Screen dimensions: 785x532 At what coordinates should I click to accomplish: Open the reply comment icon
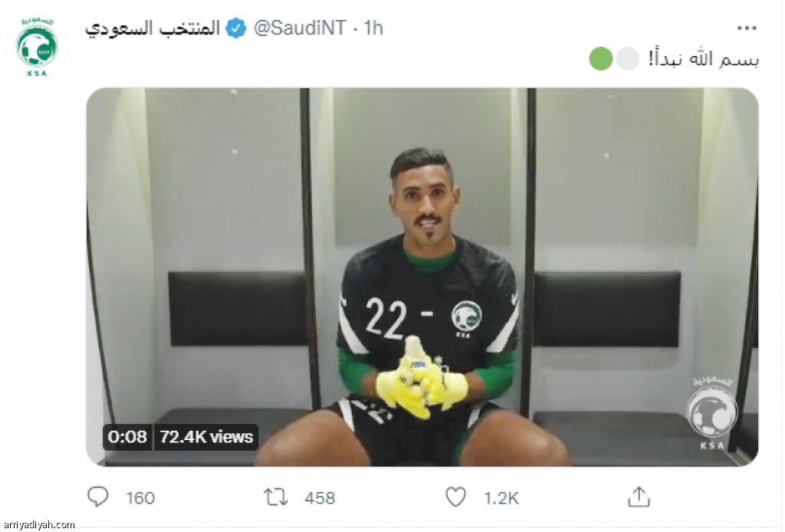(x=97, y=497)
